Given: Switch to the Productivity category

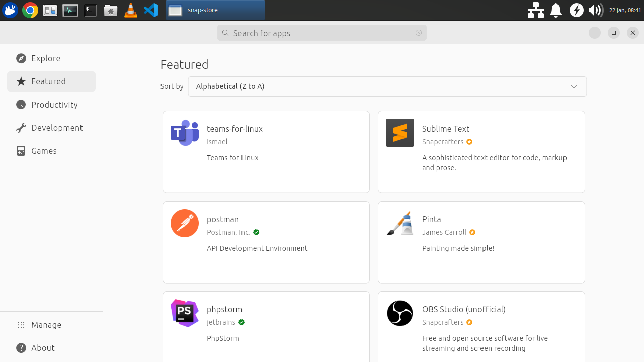Looking at the screenshot, I should pyautogui.click(x=51, y=105).
